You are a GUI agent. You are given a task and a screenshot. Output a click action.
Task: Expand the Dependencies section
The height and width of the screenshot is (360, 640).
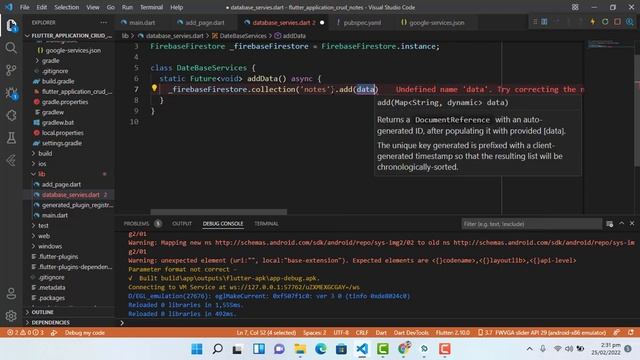pyautogui.click(x=69, y=322)
